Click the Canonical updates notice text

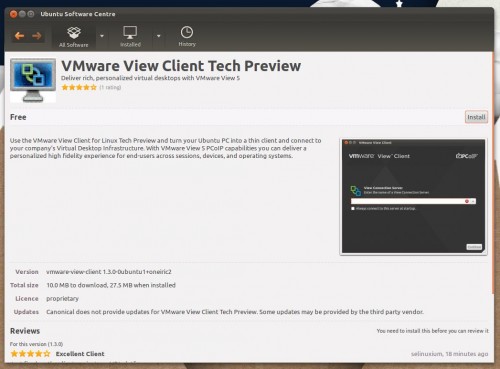pyautogui.click(x=235, y=312)
